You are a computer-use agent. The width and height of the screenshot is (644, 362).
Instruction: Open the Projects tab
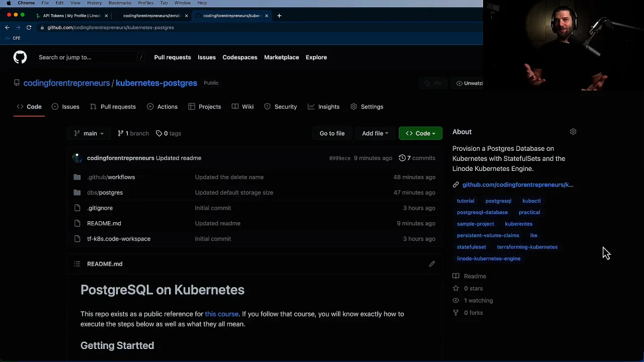pos(204,107)
